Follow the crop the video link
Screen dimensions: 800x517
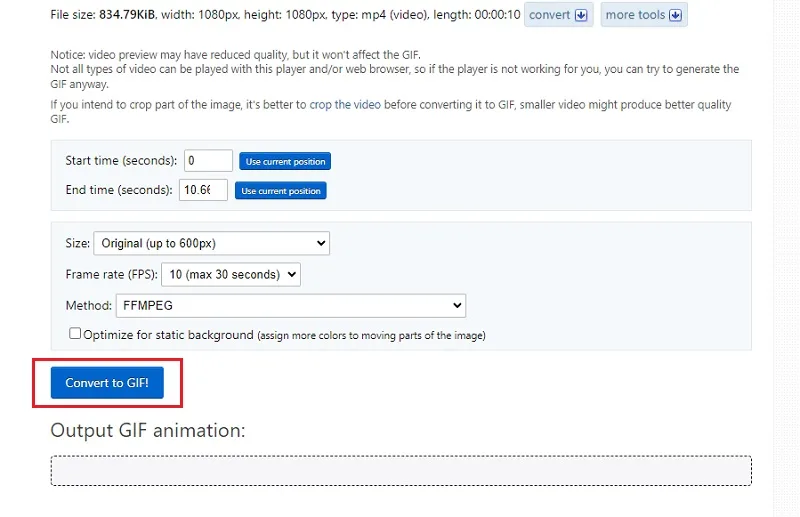345,105
